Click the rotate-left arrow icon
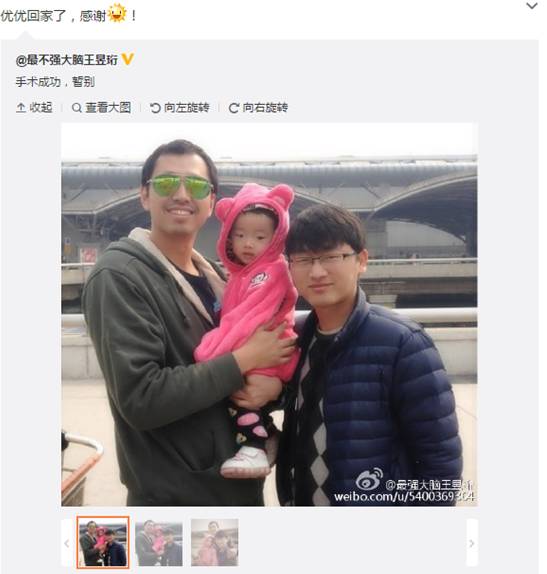The image size is (547, 574). coord(155,108)
